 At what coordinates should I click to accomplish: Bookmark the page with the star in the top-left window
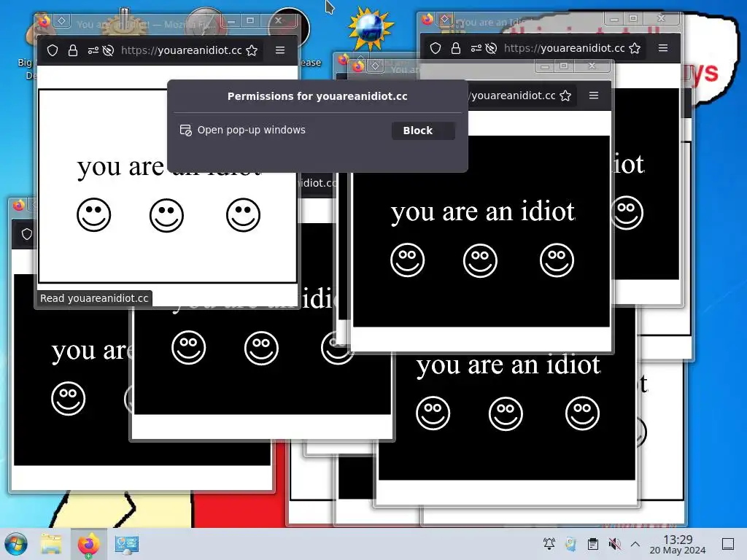coord(252,50)
